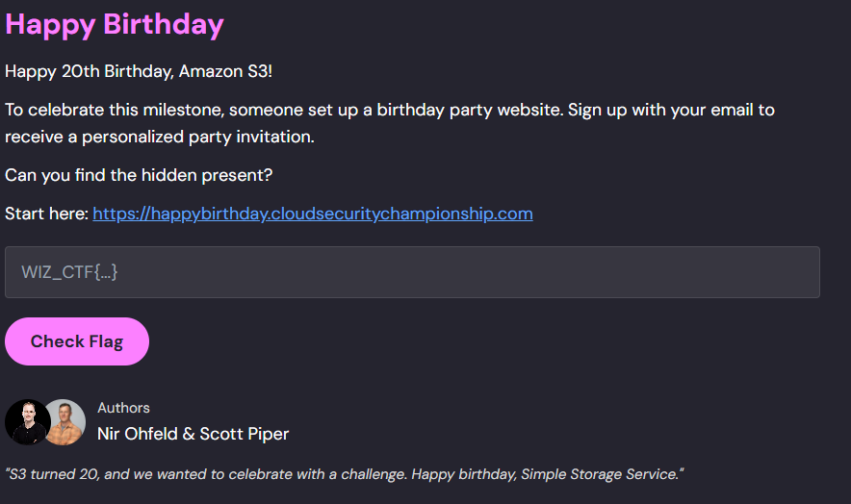851x504 pixels.
Task: Click the "Start here:" label
Action: pos(46,214)
